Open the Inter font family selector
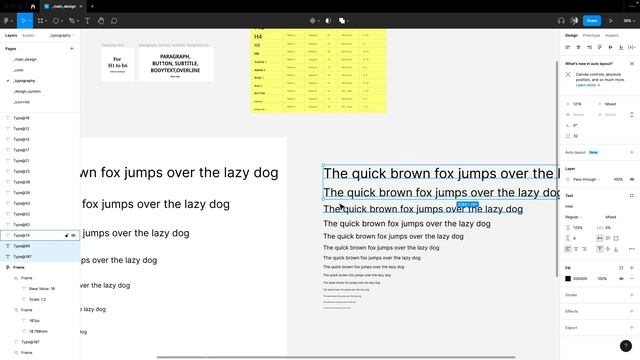 pyautogui.click(x=569, y=206)
